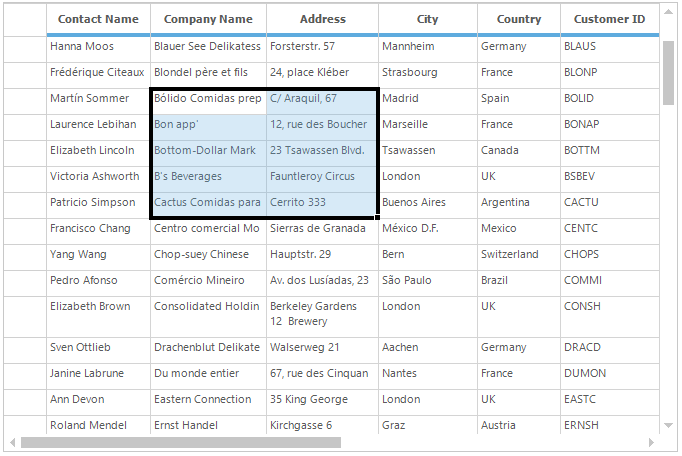Viewport: 682px width, 456px height.
Task: Select the Address column header
Action: coord(322,19)
